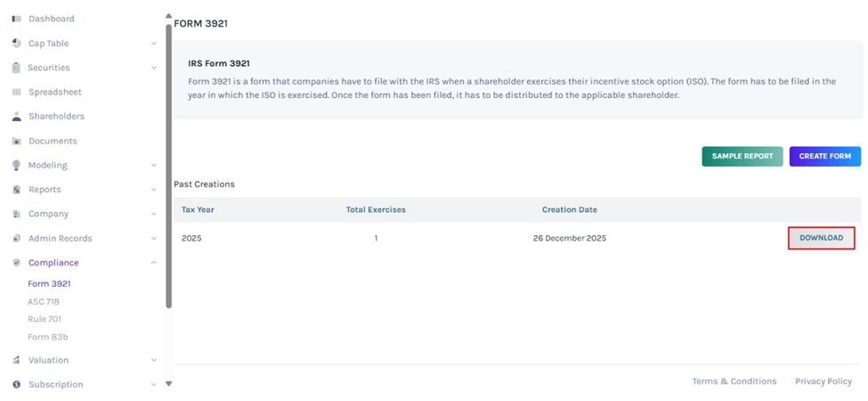Viewport: 868px width, 401px height.
Task: Click the Securities clipboard icon
Action: coord(16,68)
